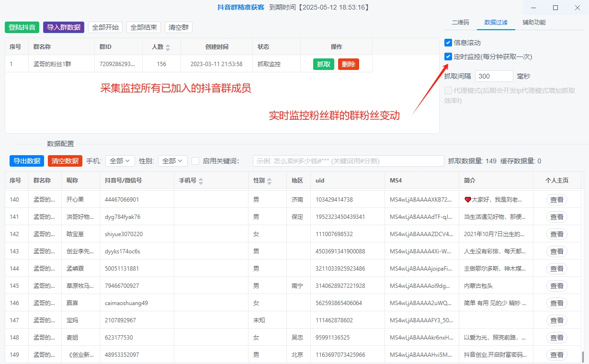Click the 清空数据 clear data button
589x364 pixels.
pos(65,161)
